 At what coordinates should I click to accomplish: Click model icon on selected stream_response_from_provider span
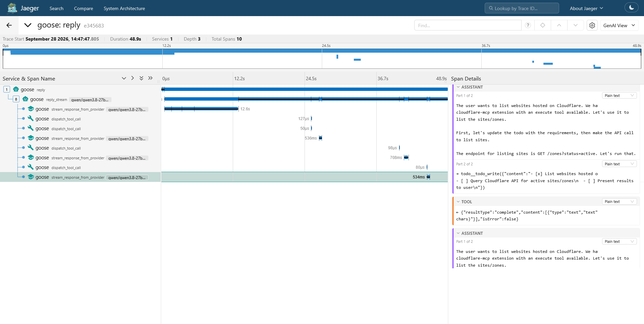tap(31, 177)
